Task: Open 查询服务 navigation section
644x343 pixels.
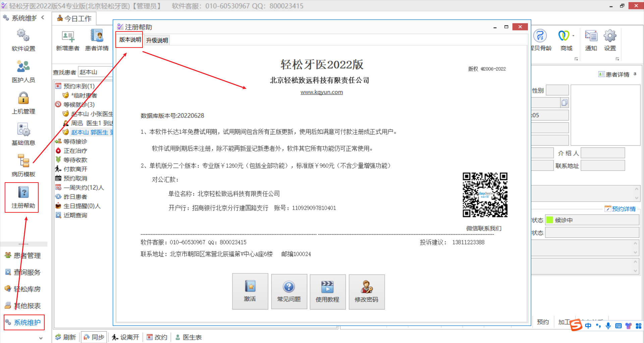Action: 23,272
